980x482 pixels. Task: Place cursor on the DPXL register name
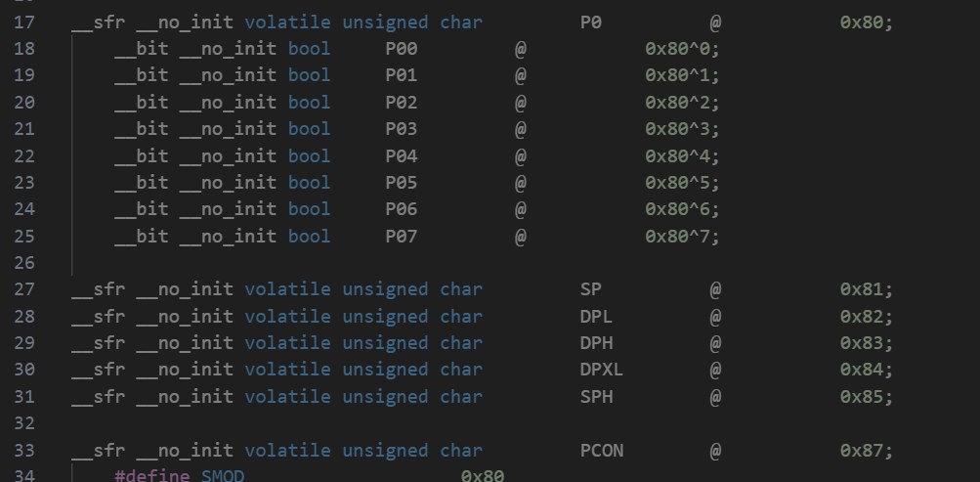pos(601,370)
